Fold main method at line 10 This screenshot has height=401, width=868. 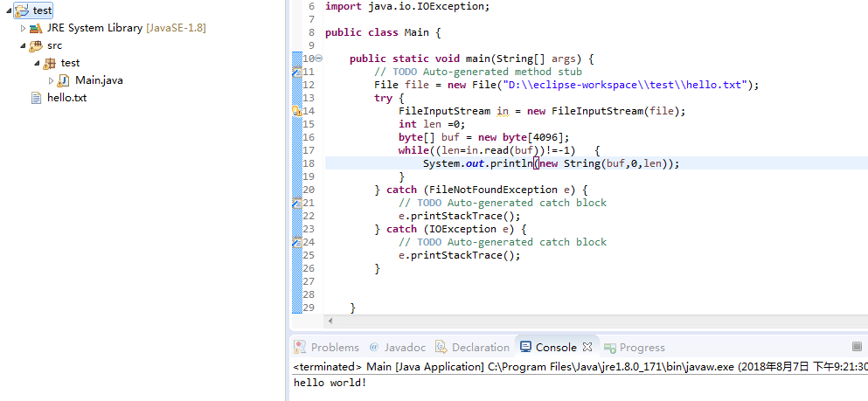tap(319, 59)
